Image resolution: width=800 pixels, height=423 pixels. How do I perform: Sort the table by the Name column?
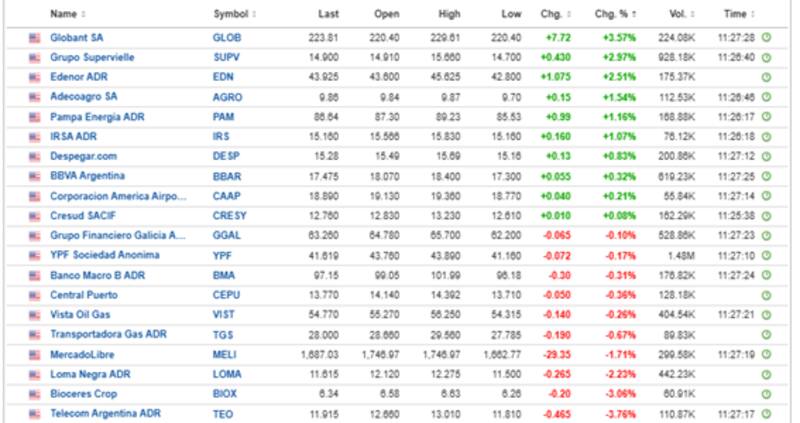click(x=66, y=14)
